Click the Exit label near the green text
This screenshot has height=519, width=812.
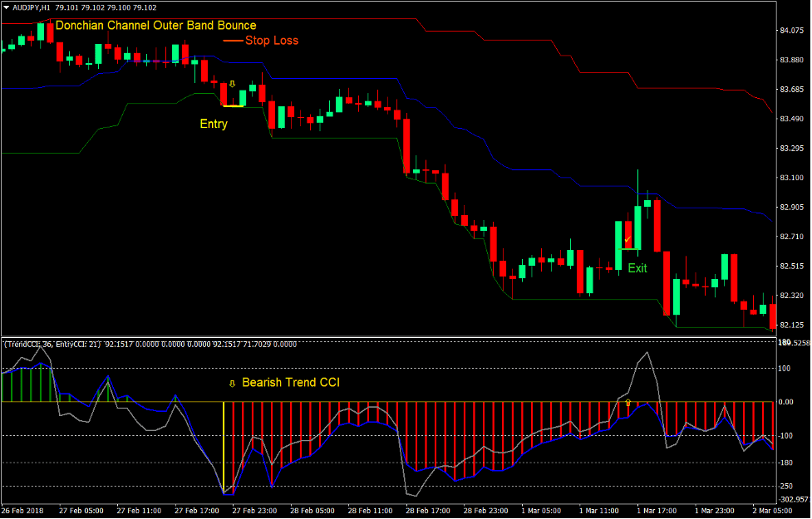(x=637, y=268)
